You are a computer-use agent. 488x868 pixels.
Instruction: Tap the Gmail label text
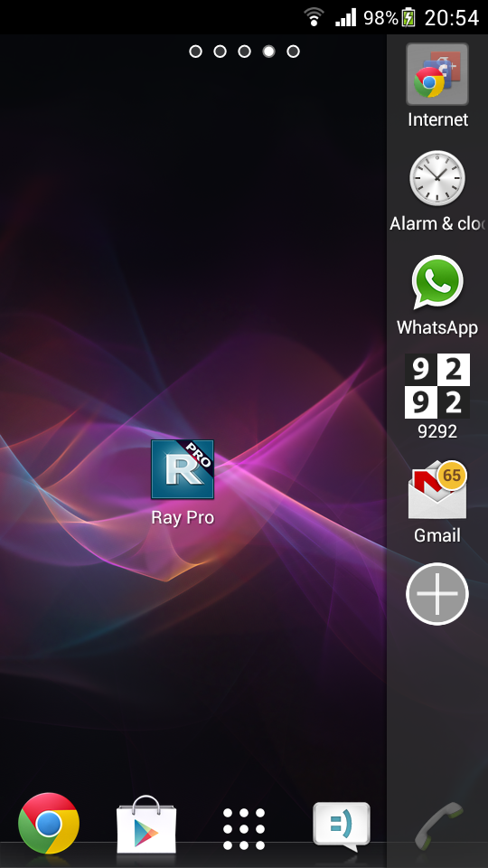437,535
